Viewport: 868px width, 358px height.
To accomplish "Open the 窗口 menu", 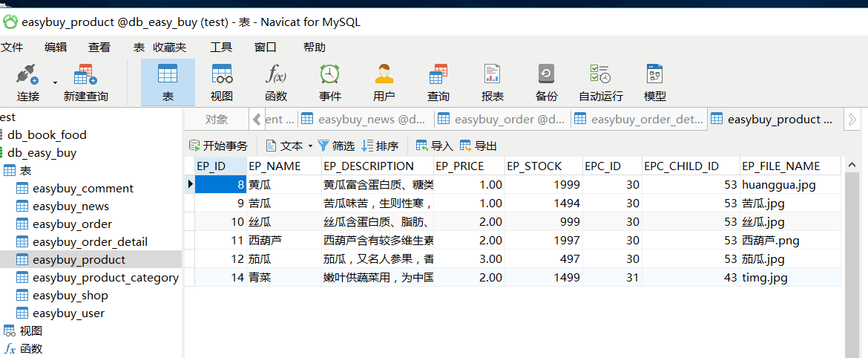I will click(x=265, y=48).
